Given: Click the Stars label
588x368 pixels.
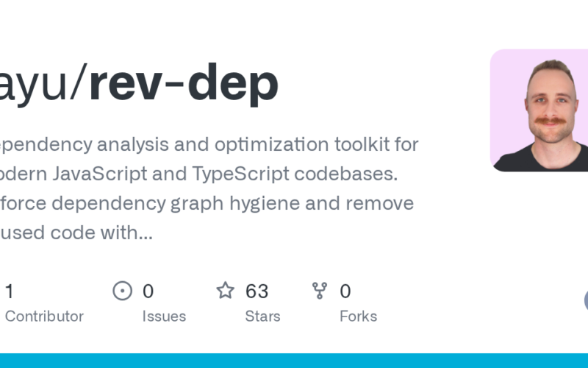Looking at the screenshot, I should point(262,316).
